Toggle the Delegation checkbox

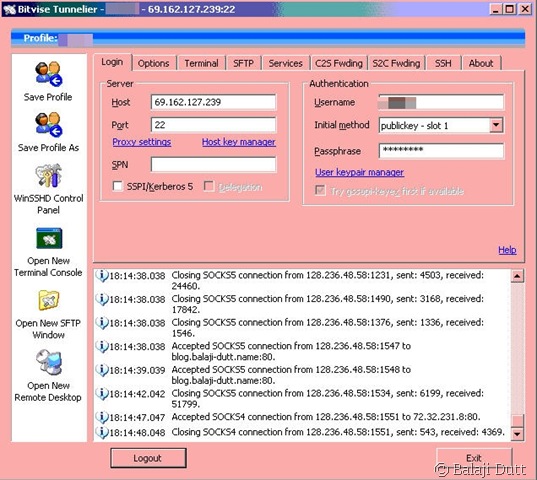click(209, 186)
